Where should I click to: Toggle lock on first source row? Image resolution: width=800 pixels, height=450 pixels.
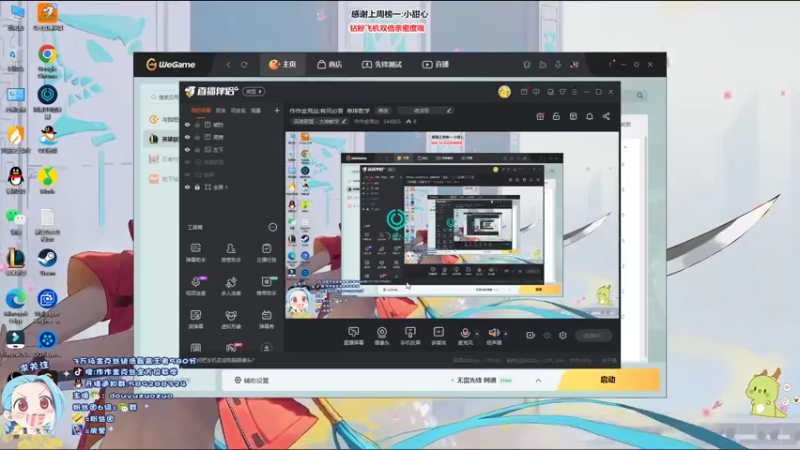click(x=197, y=124)
